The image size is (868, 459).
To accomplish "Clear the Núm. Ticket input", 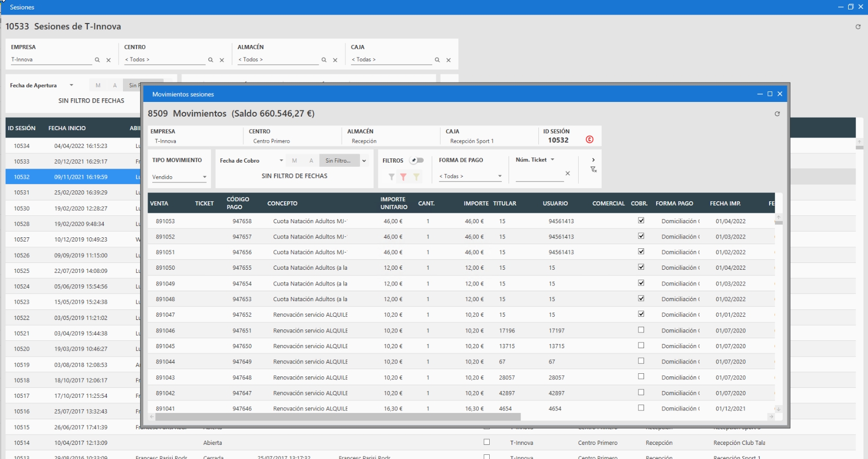I will tap(568, 173).
